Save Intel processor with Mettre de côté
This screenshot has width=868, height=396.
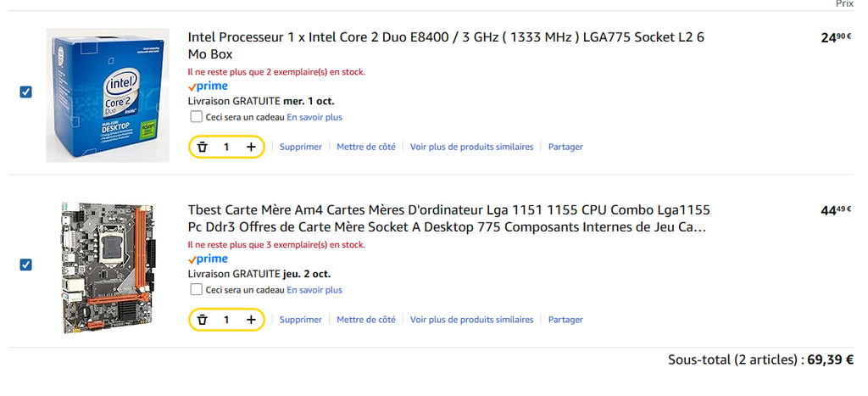pyautogui.click(x=366, y=147)
